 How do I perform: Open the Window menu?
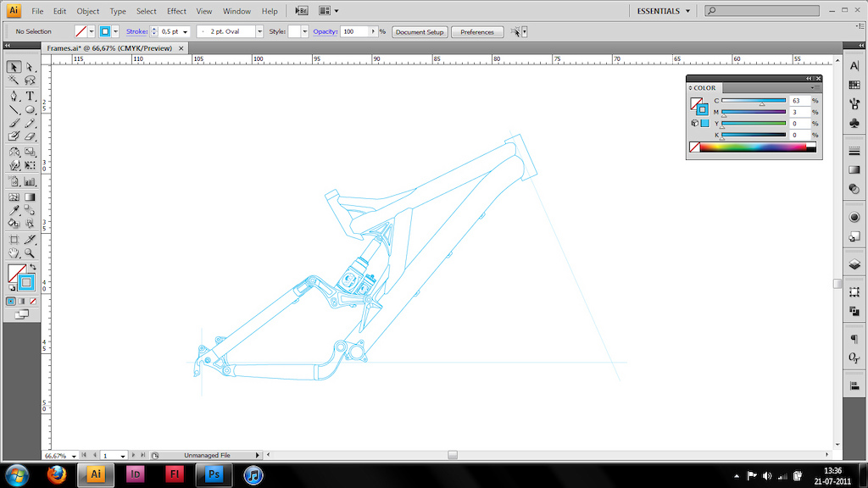coord(236,11)
